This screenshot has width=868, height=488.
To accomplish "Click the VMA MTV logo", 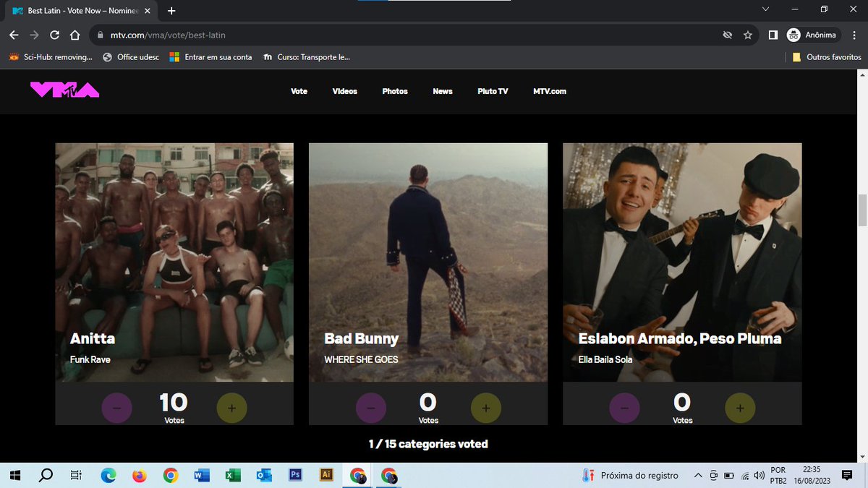I will pos(64,90).
